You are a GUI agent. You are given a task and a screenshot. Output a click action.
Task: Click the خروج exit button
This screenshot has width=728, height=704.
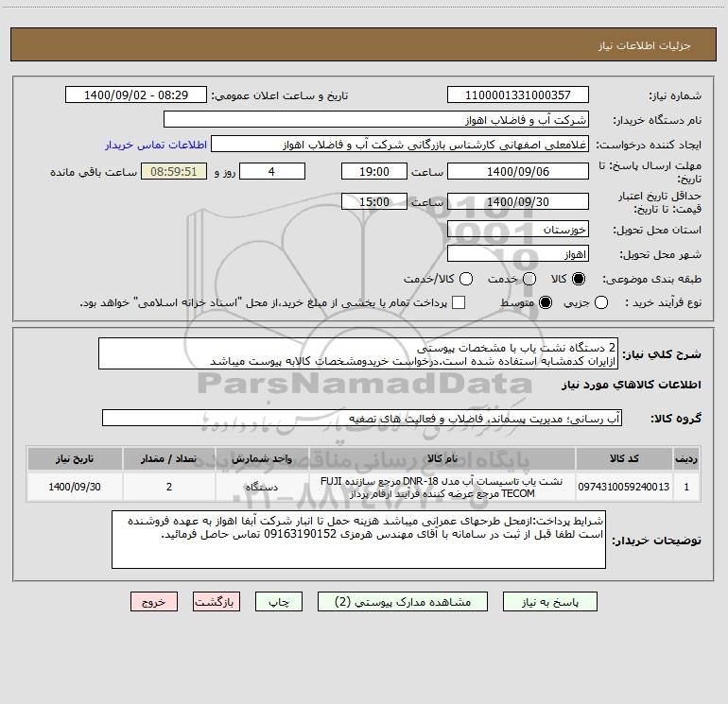click(x=154, y=601)
